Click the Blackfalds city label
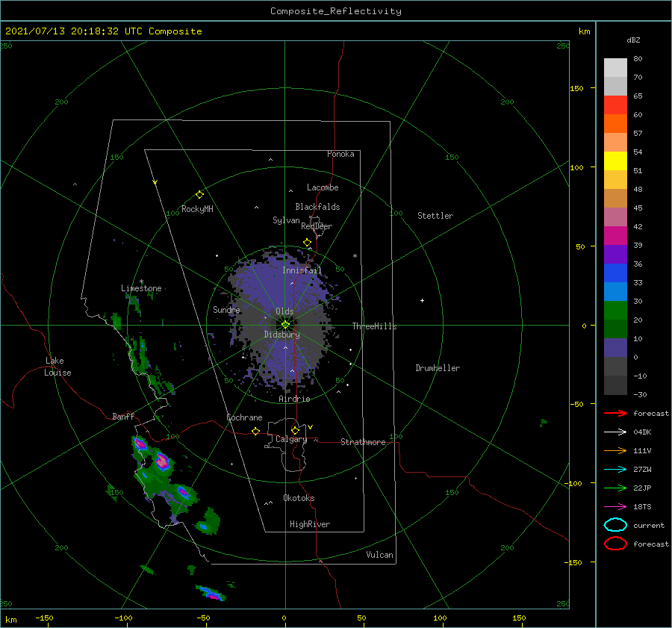The image size is (672, 628). (x=317, y=207)
